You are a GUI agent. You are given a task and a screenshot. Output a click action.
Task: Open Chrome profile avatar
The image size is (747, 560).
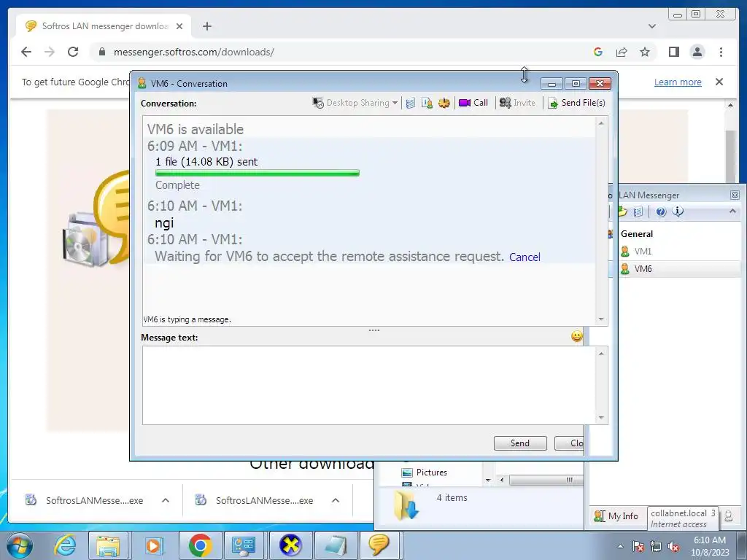click(x=697, y=52)
